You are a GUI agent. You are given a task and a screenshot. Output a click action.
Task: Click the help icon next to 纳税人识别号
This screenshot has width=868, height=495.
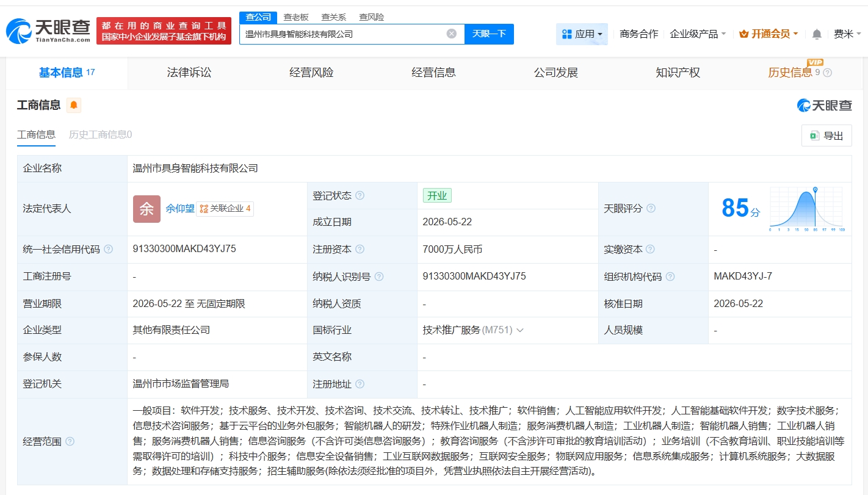[x=379, y=276]
